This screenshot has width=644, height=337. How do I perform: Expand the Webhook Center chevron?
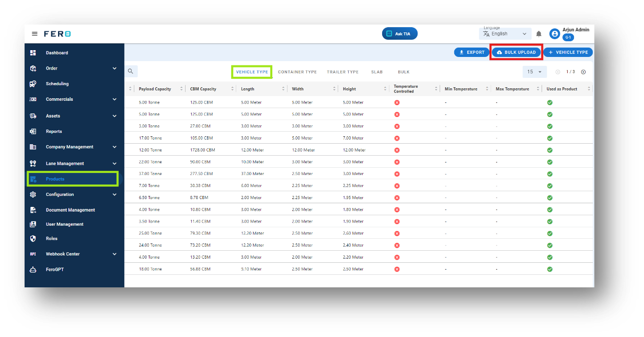pyautogui.click(x=114, y=254)
